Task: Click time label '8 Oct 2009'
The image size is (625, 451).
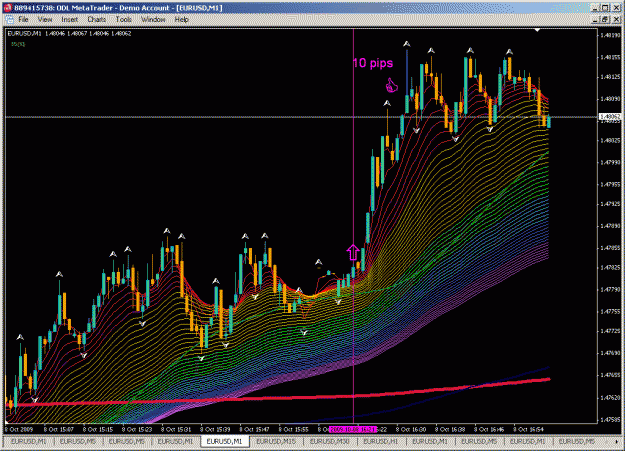Action: pyautogui.click(x=20, y=429)
